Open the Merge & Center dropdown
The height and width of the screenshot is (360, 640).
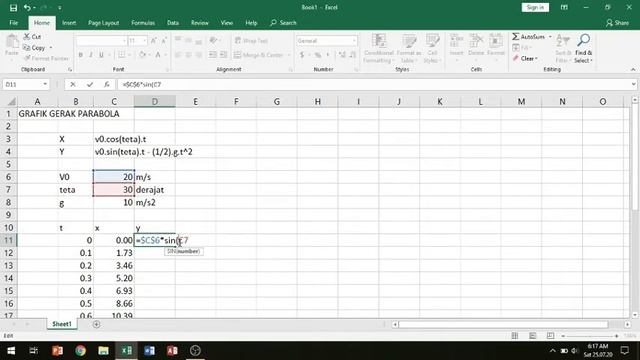coord(289,55)
